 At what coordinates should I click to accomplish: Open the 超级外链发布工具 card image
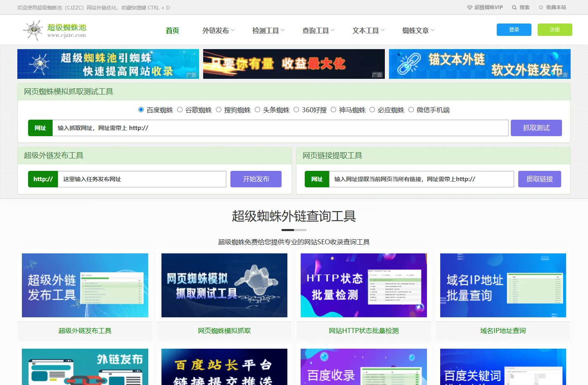click(85, 285)
